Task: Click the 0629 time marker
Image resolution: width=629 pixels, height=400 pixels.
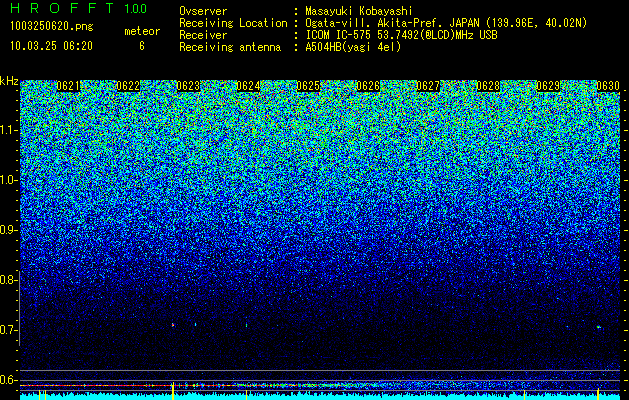Action: pos(548,86)
